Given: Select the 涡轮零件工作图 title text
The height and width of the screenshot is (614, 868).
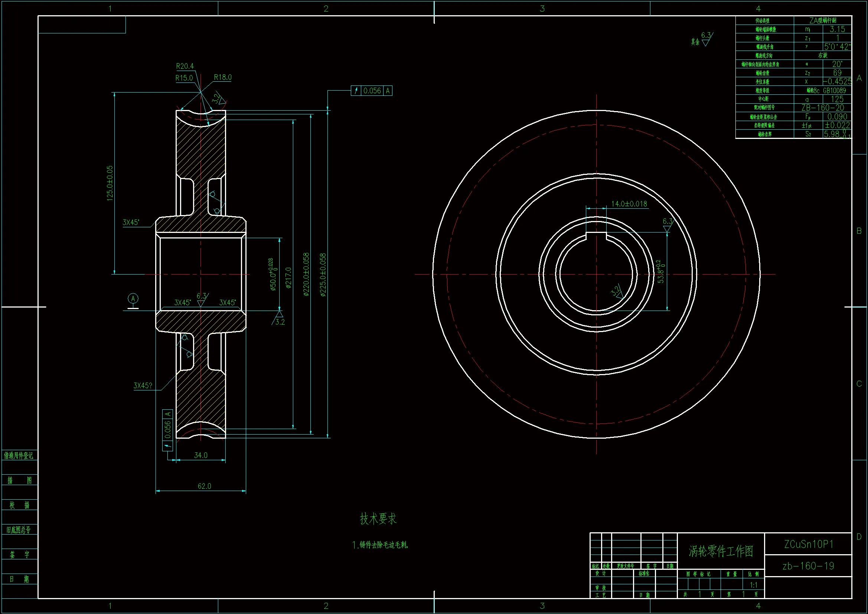Looking at the screenshot, I should click(x=721, y=551).
